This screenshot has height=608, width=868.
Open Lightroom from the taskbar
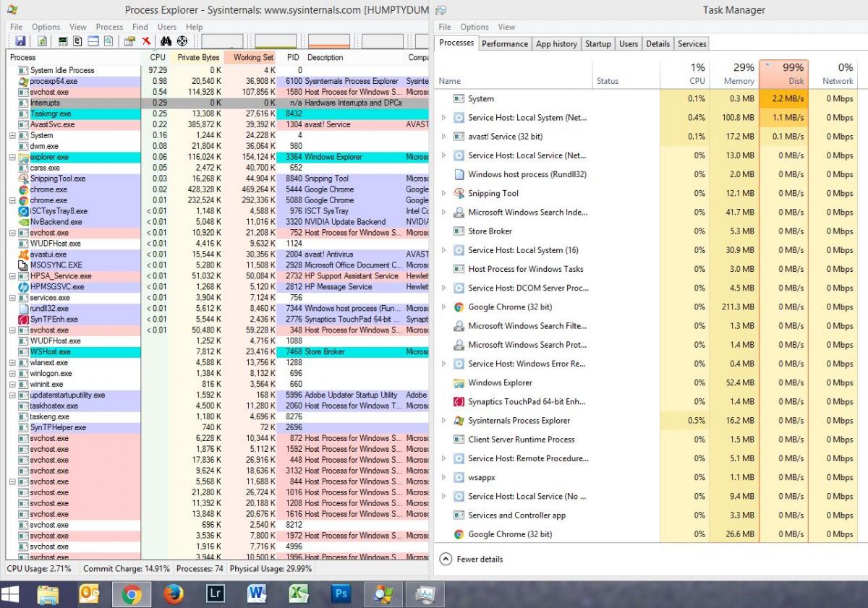pos(215,594)
